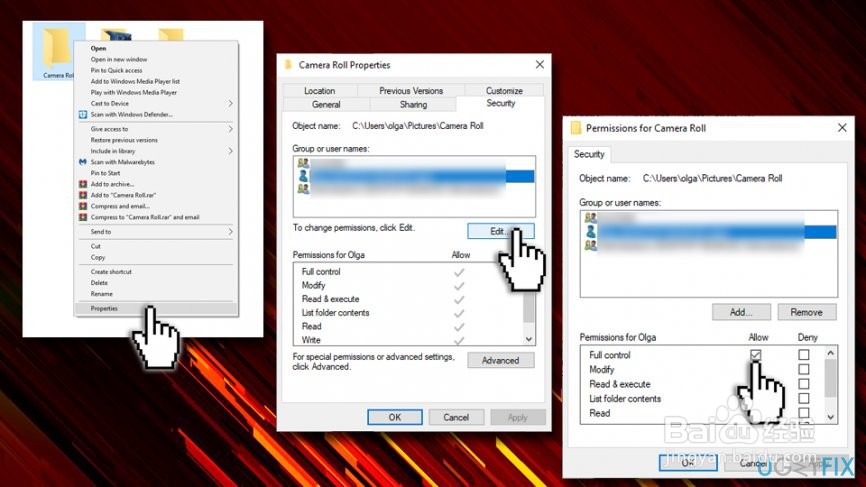Image resolution: width=866 pixels, height=487 pixels.
Task: Click scrollbar thumb in Permissions dialog list
Action: click(831, 378)
